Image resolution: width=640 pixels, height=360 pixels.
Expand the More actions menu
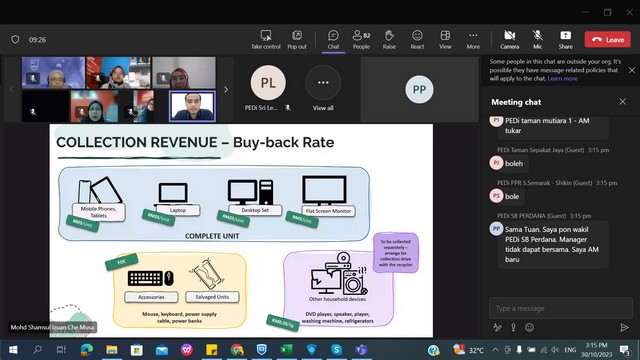(473, 40)
